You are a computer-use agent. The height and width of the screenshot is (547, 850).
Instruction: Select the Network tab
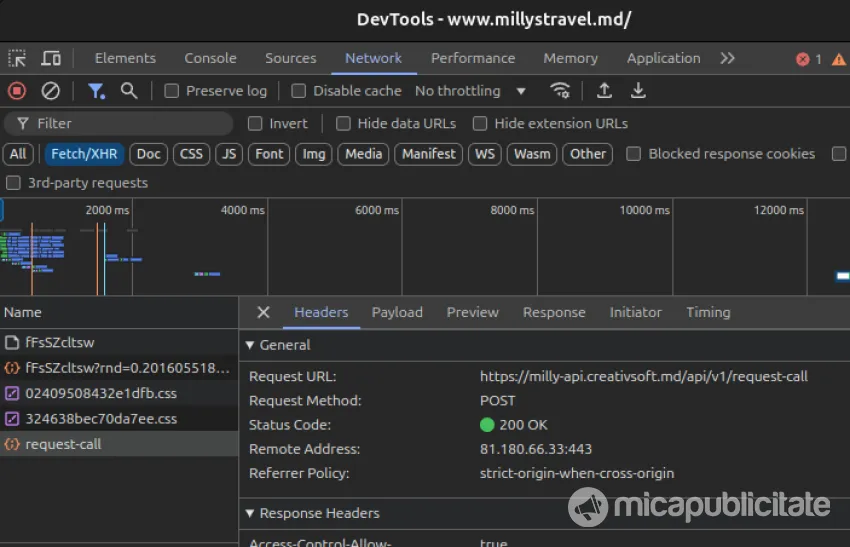pos(374,58)
